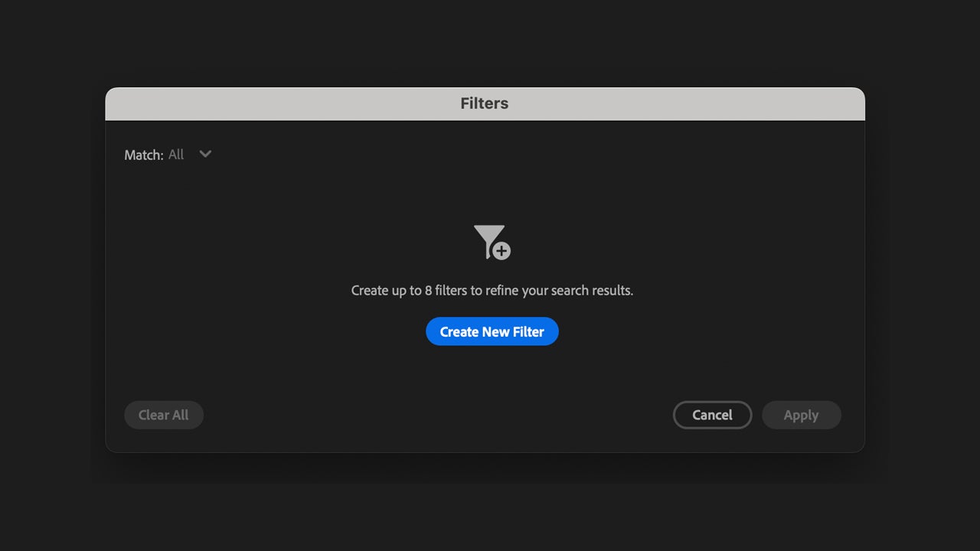The height and width of the screenshot is (551, 980).
Task: Click the downward arrow beside 'All'
Action: (205, 154)
